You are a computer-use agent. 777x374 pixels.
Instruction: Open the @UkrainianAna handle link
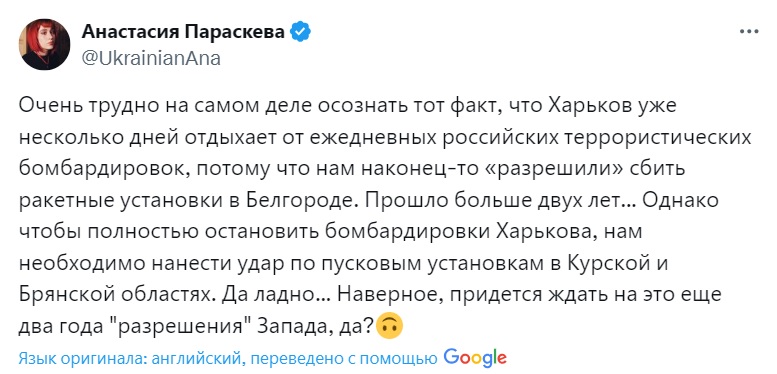point(150,58)
